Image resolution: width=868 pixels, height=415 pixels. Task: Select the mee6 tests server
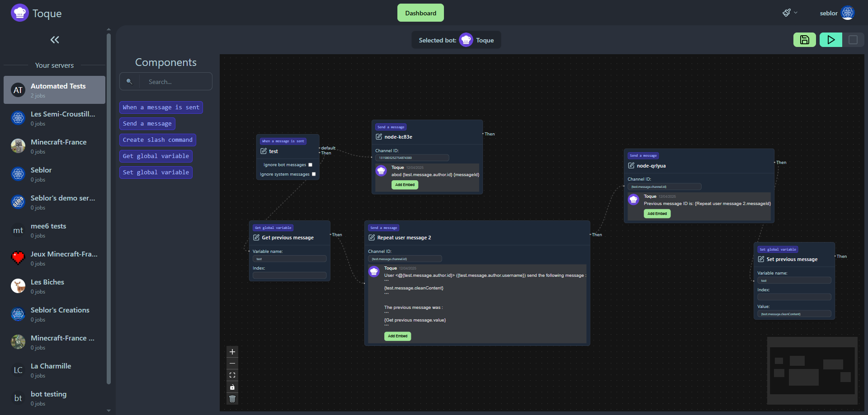click(54, 230)
